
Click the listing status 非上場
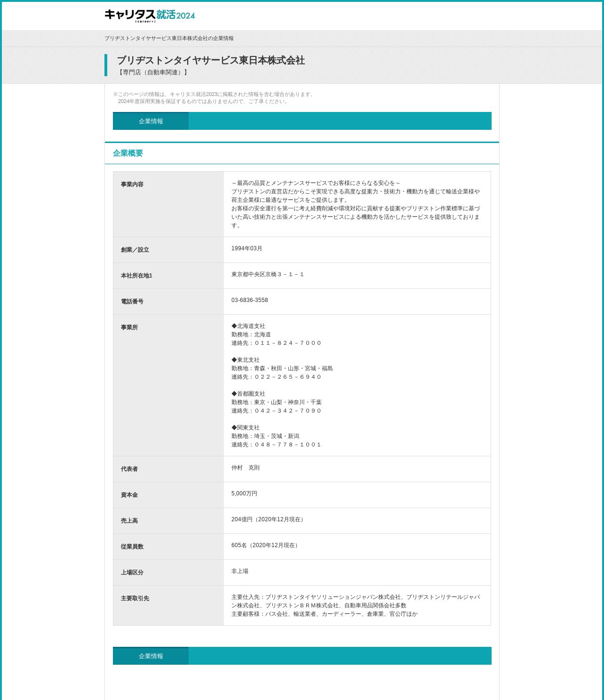[x=240, y=571]
